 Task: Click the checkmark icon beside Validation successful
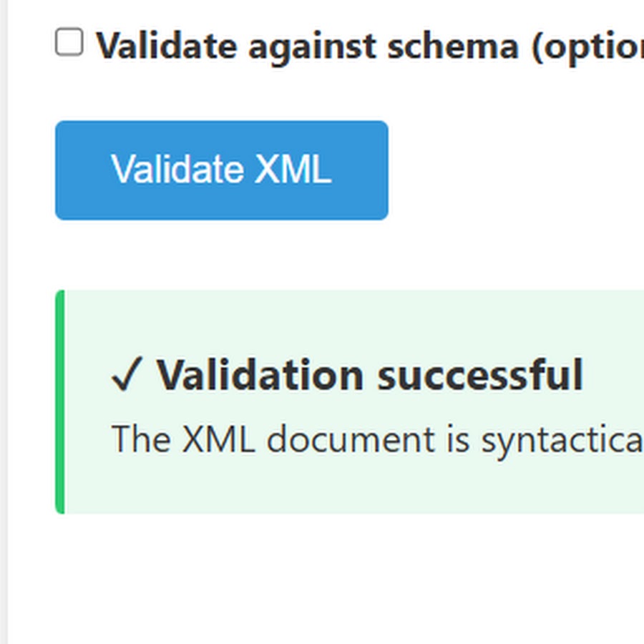point(127,374)
